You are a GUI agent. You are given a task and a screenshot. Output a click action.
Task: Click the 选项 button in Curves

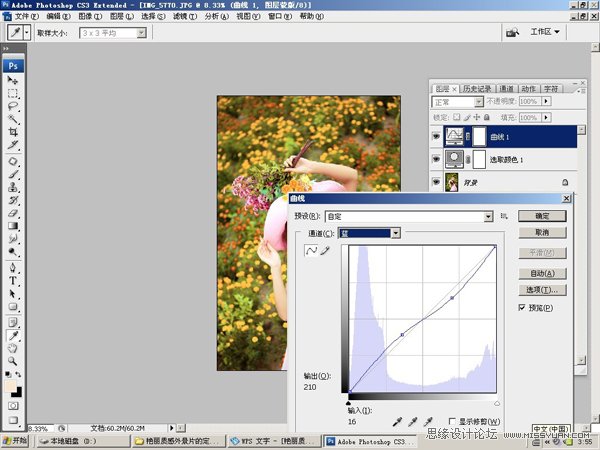point(542,290)
